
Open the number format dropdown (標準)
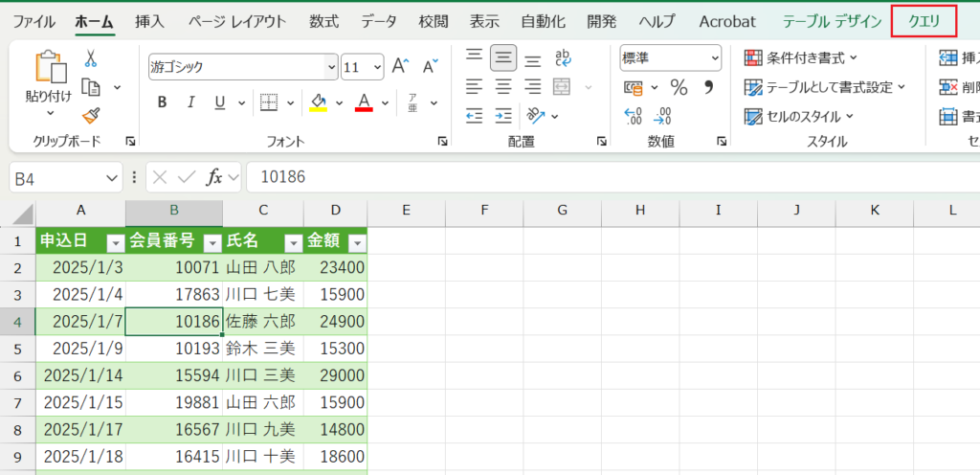click(715, 58)
